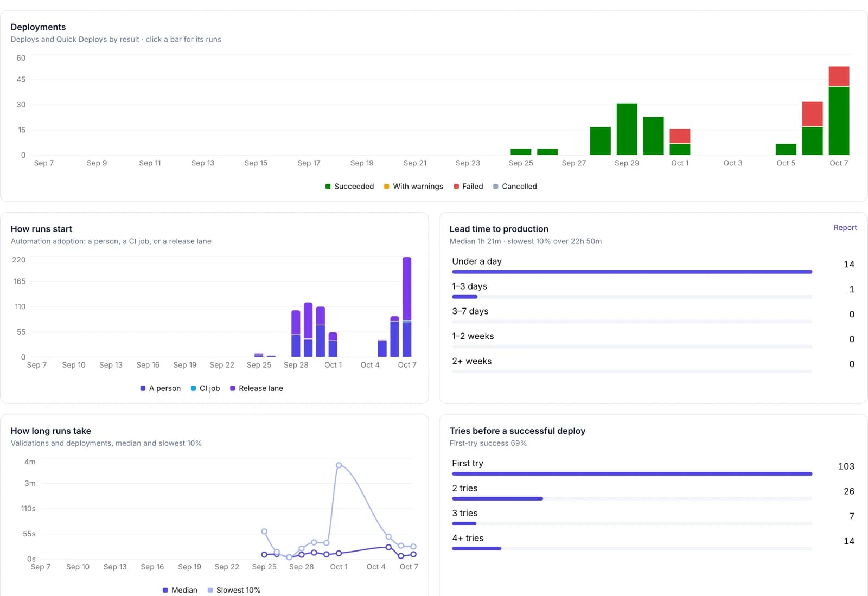Click the First-try success 69% subtitle

[x=488, y=443]
